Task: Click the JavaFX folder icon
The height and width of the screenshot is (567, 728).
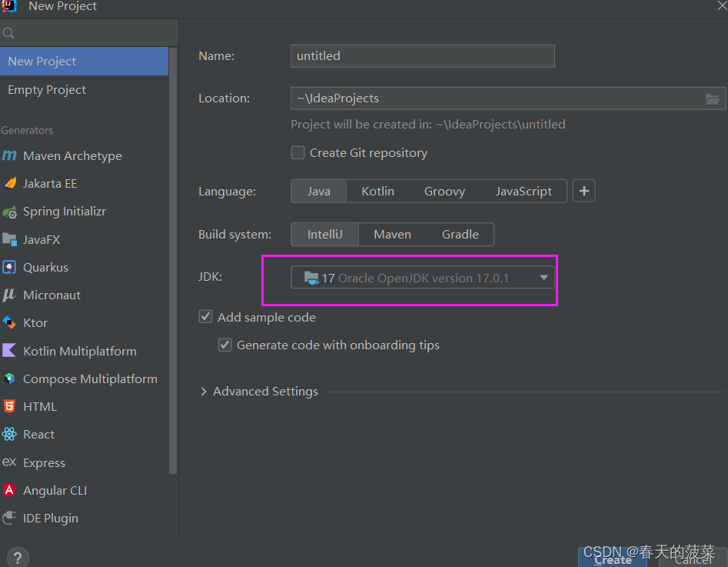Action: tap(10, 240)
